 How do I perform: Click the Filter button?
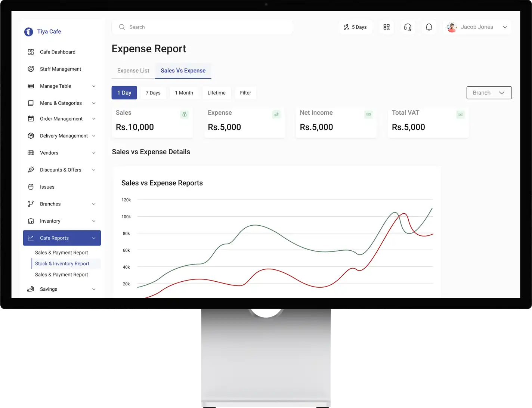[x=245, y=93]
